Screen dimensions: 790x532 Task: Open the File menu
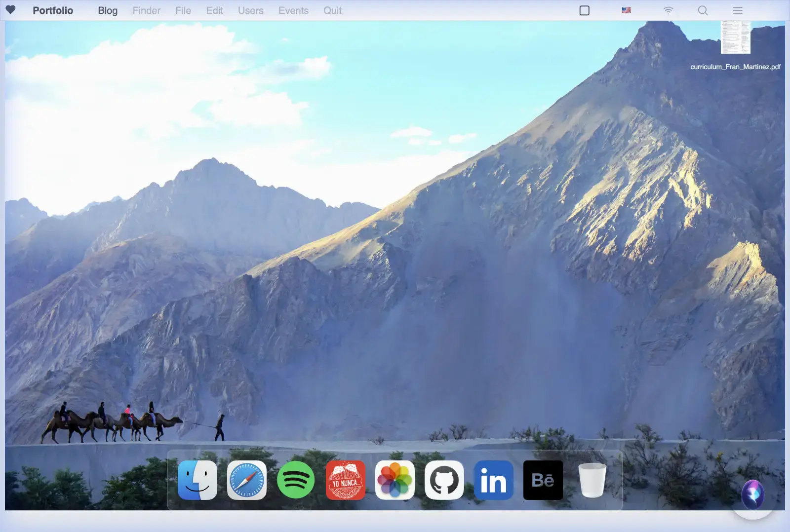pos(183,10)
